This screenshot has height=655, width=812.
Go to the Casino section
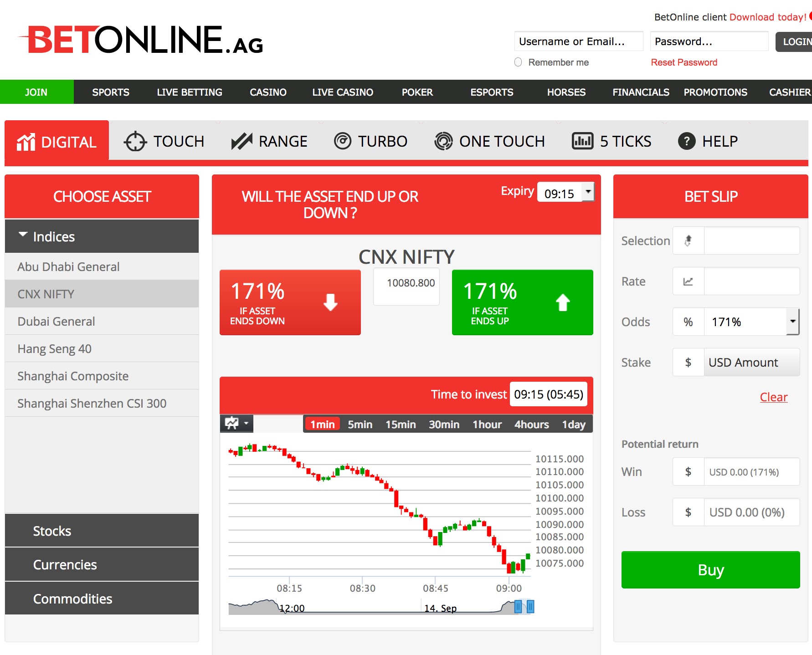point(268,92)
